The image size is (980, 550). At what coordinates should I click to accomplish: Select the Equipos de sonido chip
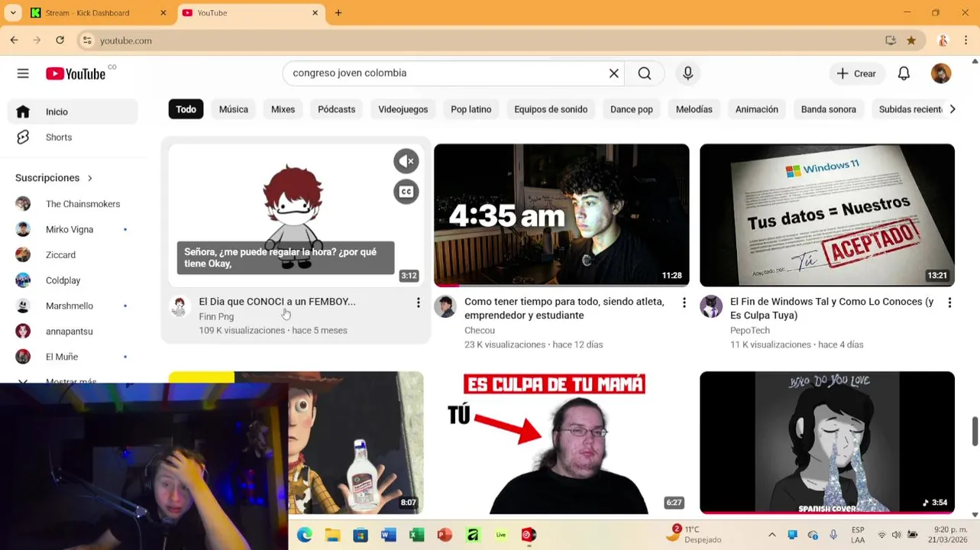551,109
